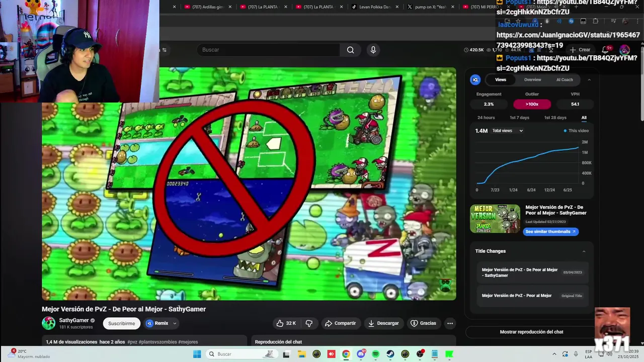644x362 pixels.
Task: Open File Explorer from the taskbar
Action: click(301, 354)
